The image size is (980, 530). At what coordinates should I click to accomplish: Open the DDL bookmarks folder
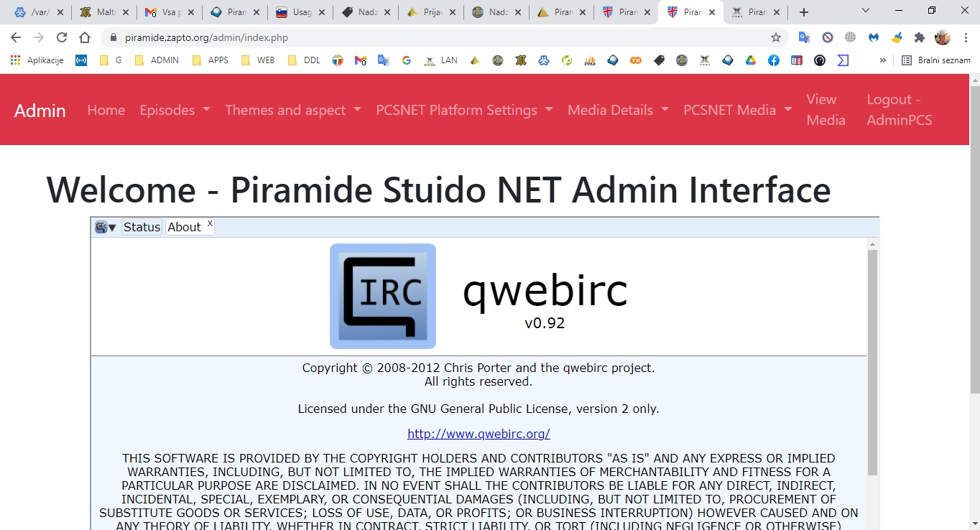click(x=304, y=60)
